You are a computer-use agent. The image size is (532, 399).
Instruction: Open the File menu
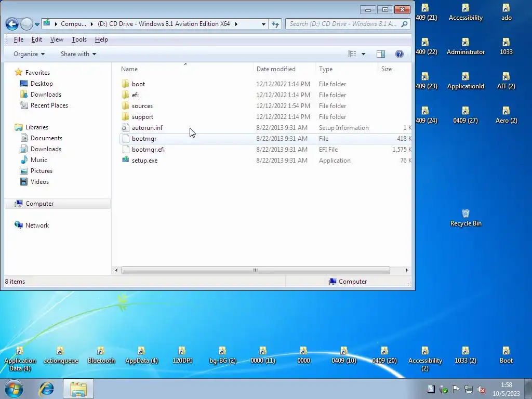coord(19,39)
